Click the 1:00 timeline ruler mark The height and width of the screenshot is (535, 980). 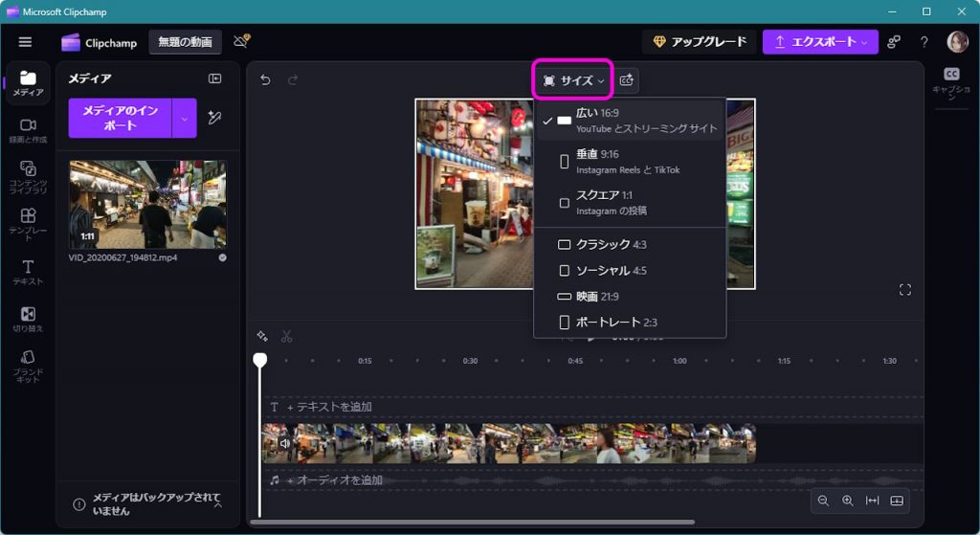pyautogui.click(x=679, y=361)
